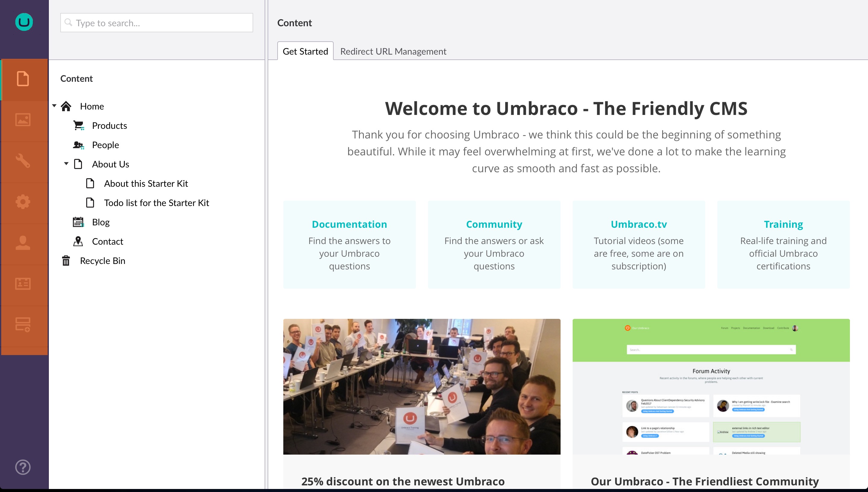Open the Content section document icon
The image size is (868, 492).
point(23,79)
